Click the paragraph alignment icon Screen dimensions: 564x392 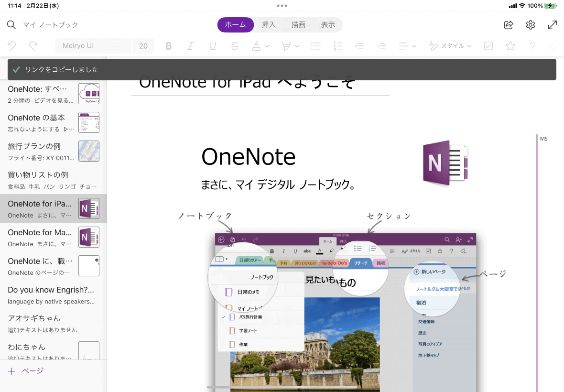click(403, 46)
